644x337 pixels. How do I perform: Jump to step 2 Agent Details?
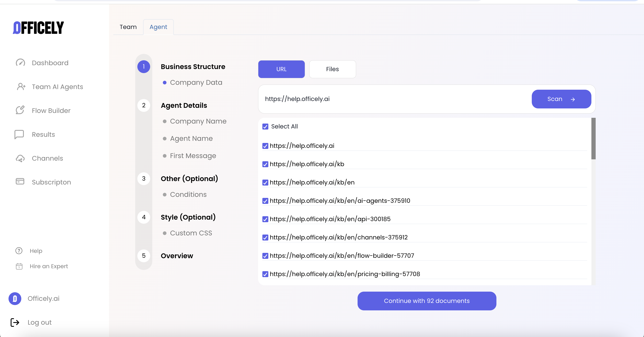pyautogui.click(x=184, y=105)
